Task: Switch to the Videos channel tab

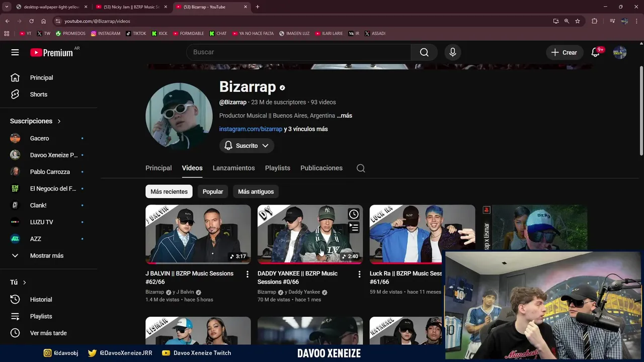Action: 192,168
